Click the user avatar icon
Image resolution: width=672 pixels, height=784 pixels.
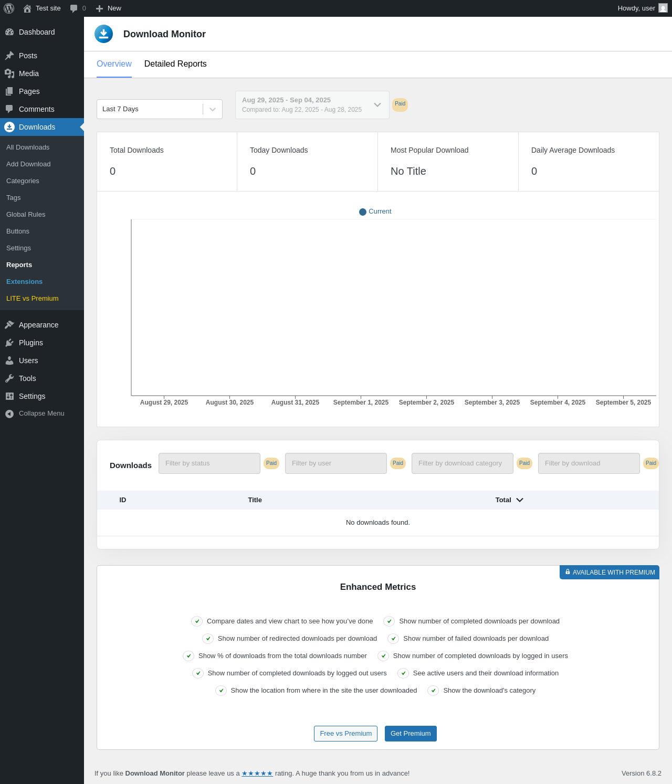663,8
